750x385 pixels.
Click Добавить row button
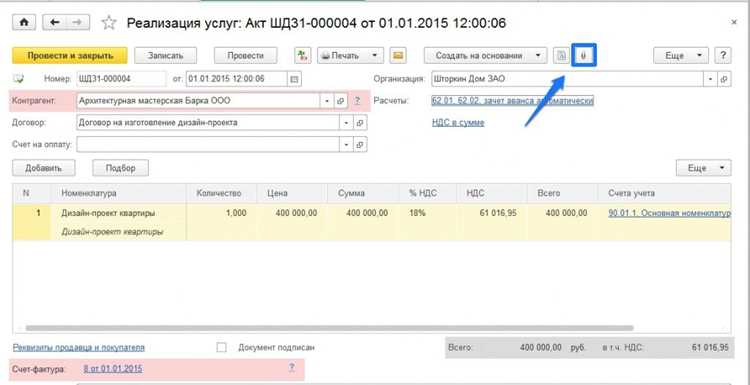44,168
